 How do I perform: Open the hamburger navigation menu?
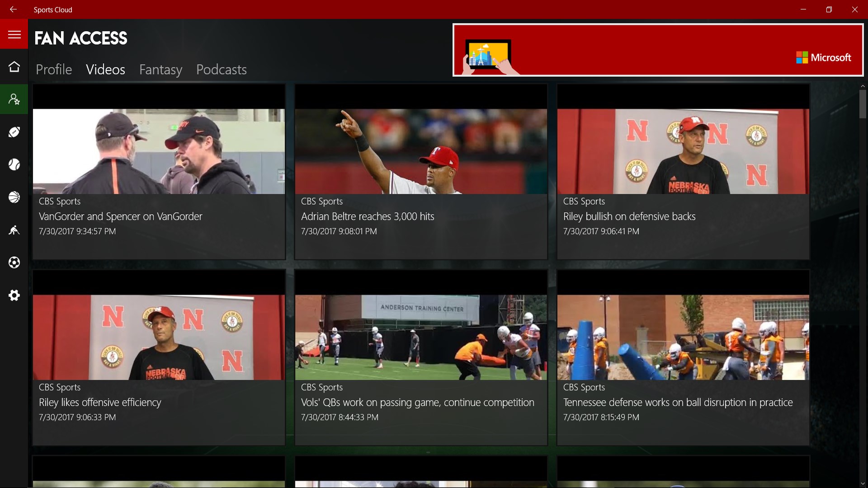[14, 34]
